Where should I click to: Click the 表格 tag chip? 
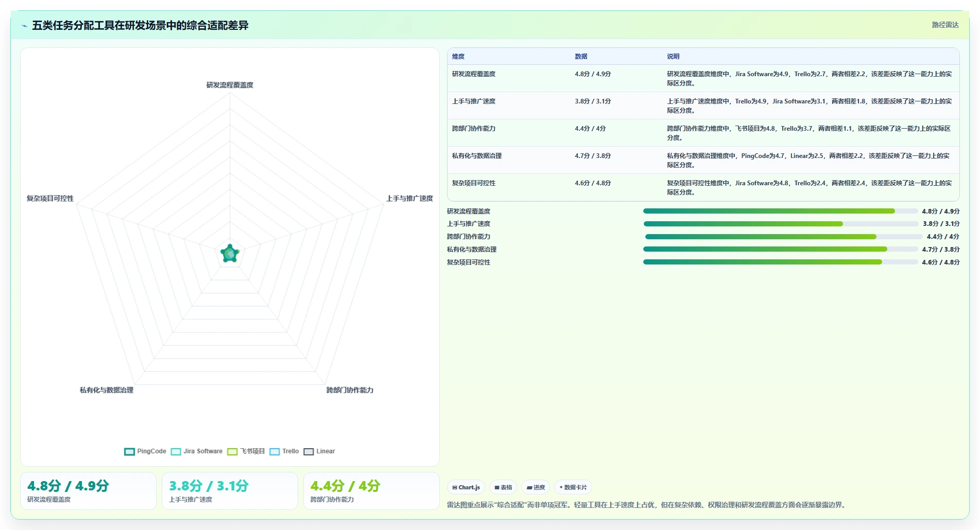coord(503,487)
